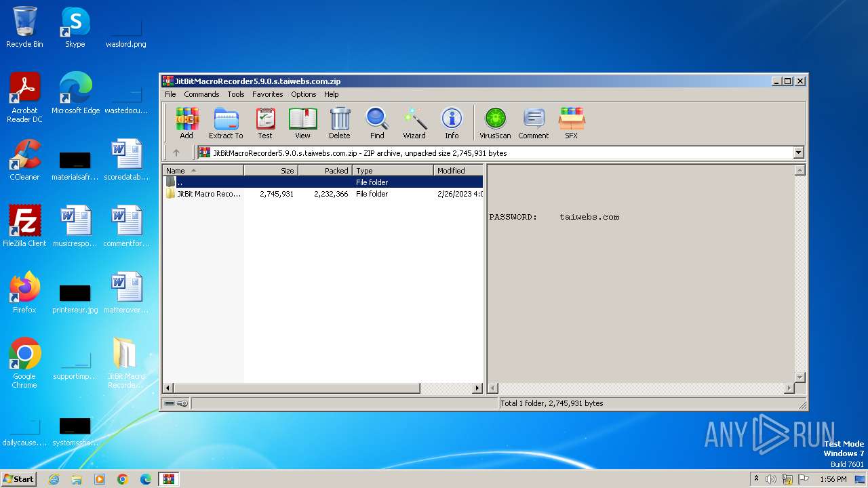Screen dimensions: 868x488
Task: Go up one folder level arrow
Action: pyautogui.click(x=176, y=153)
